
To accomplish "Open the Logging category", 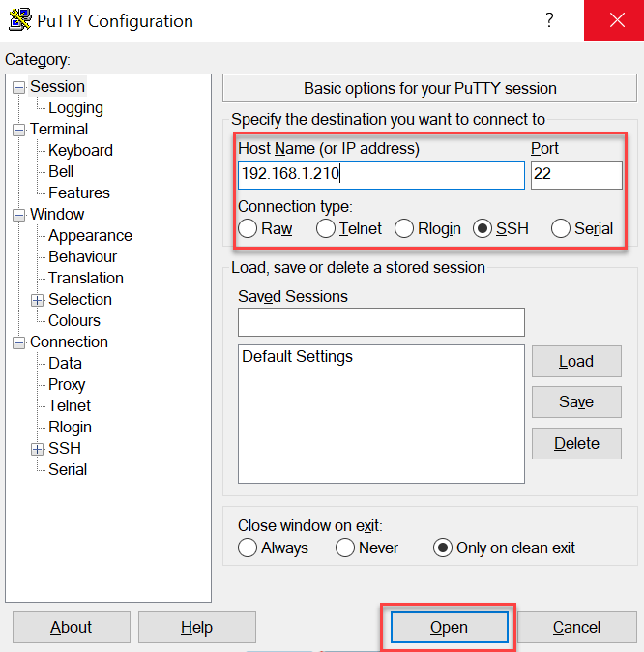I will (x=75, y=108).
